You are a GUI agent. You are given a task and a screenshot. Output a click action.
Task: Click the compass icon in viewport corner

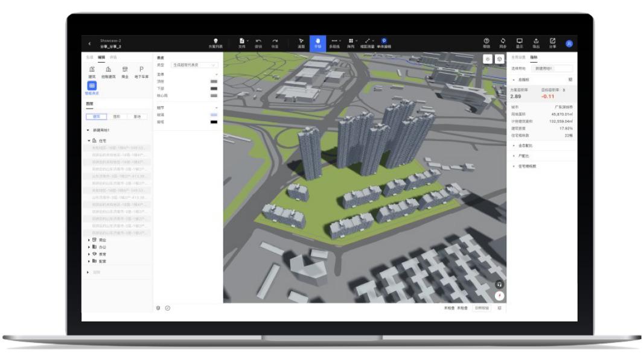pyautogui.click(x=499, y=296)
